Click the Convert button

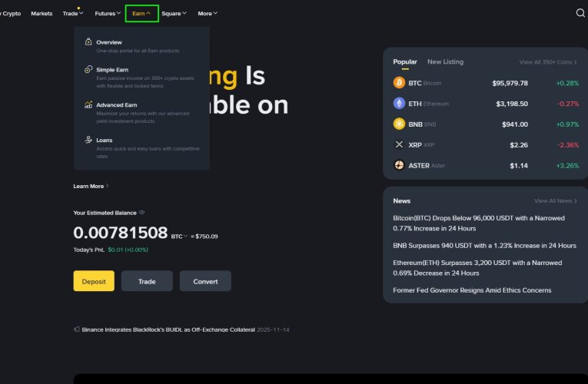[205, 281]
